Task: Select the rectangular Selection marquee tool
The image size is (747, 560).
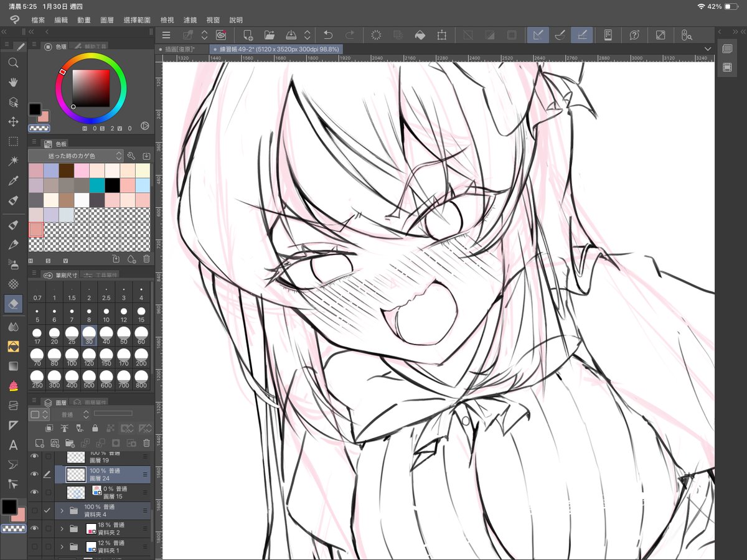Action: tap(13, 142)
